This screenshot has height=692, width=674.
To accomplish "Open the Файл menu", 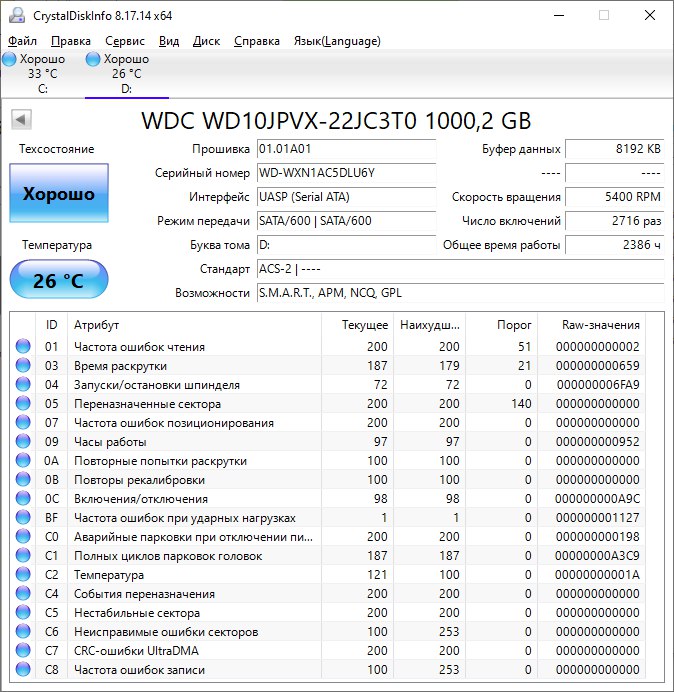I will tap(22, 41).
